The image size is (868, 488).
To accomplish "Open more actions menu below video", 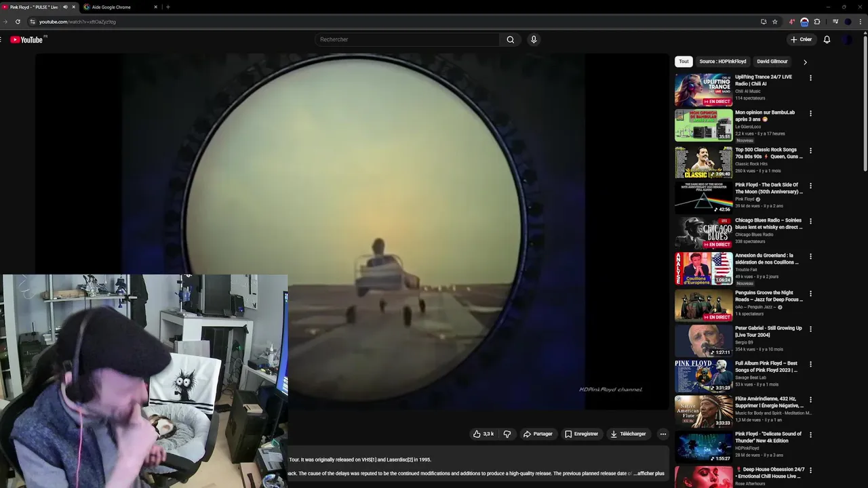I will click(x=663, y=434).
